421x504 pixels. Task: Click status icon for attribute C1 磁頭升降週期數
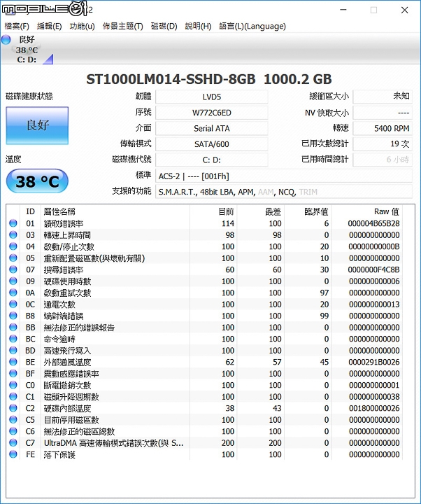13,397
